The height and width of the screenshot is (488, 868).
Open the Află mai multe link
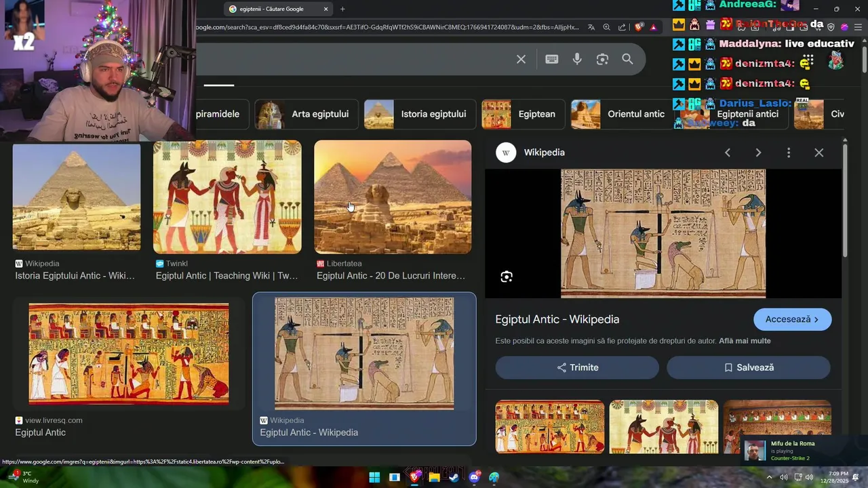coord(745,341)
